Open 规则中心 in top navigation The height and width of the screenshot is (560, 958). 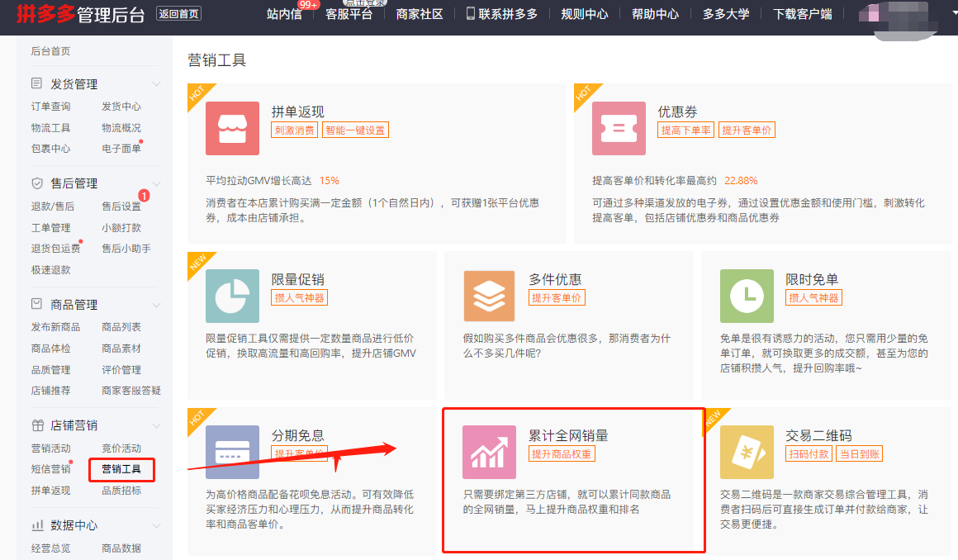585,14
